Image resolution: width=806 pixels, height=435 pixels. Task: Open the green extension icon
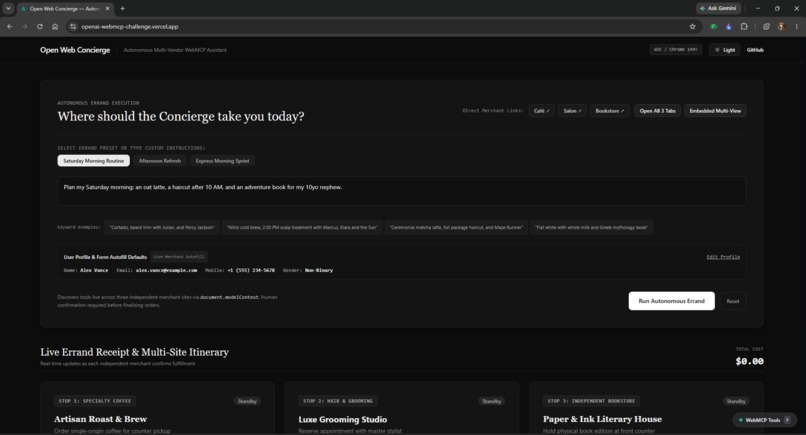713,26
